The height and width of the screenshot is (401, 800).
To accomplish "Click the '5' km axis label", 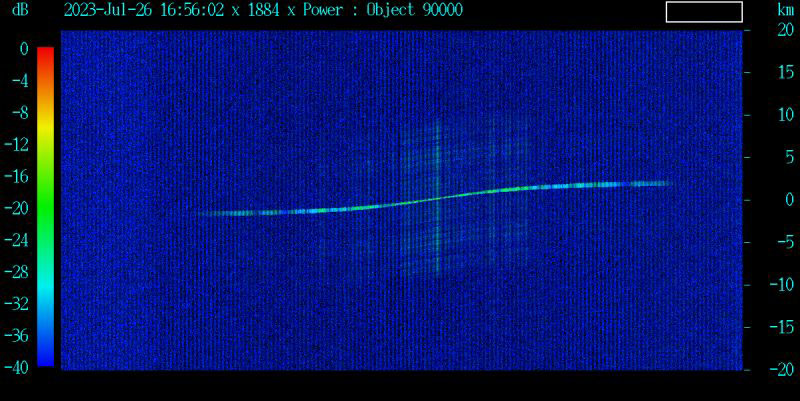I will coord(790,157).
